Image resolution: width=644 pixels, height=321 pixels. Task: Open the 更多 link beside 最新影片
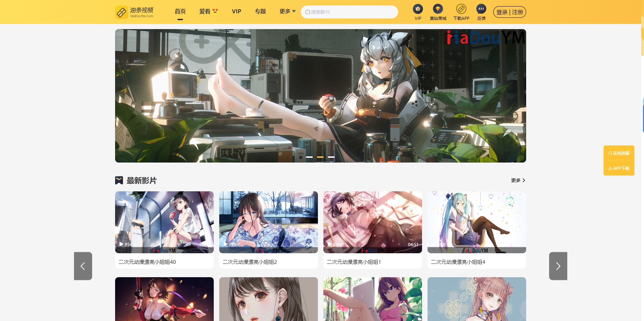518,180
